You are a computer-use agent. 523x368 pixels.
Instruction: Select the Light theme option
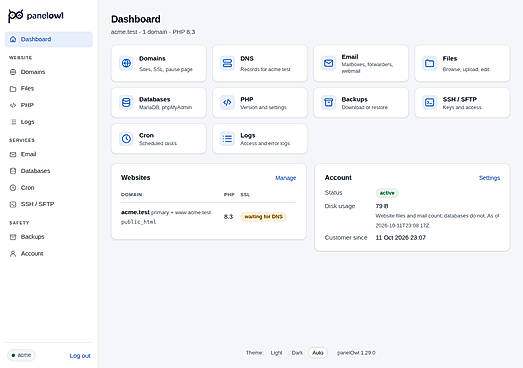276,353
